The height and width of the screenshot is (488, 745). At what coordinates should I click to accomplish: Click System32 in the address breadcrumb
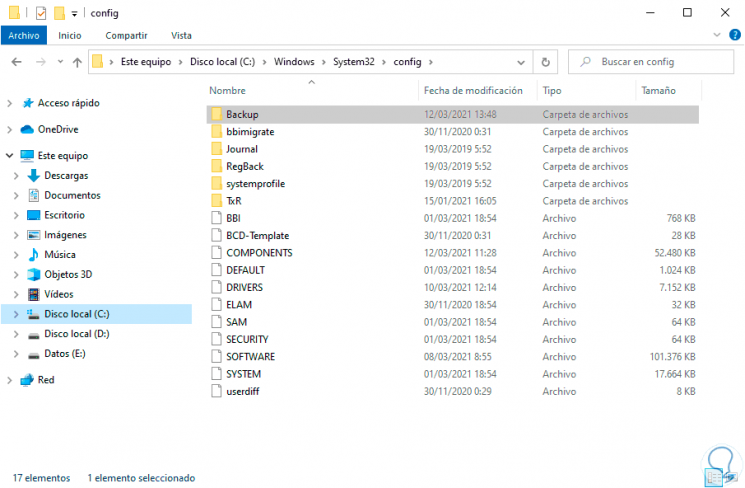coord(353,62)
